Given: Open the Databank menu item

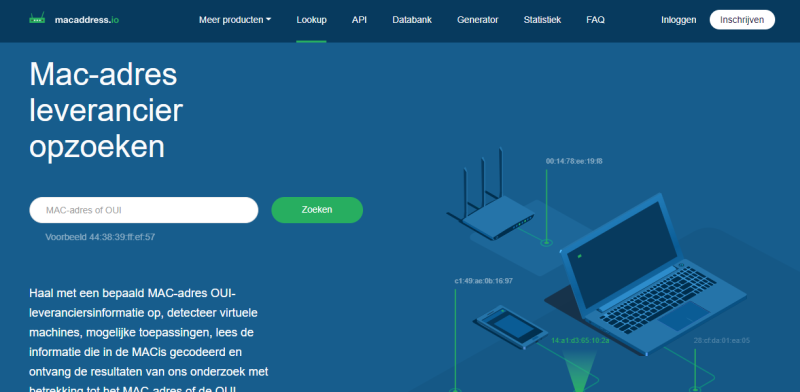Looking at the screenshot, I should tap(412, 20).
